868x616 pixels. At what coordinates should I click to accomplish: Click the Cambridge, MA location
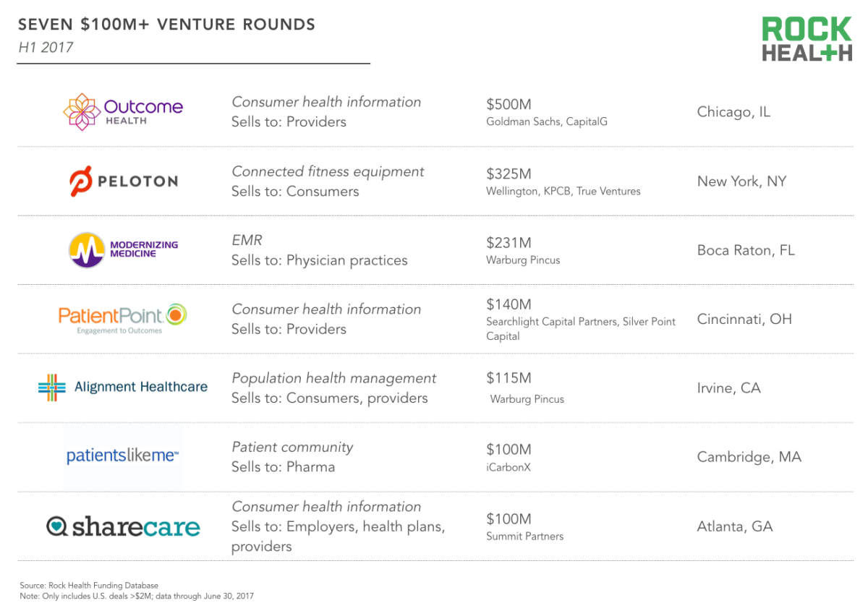(x=749, y=457)
